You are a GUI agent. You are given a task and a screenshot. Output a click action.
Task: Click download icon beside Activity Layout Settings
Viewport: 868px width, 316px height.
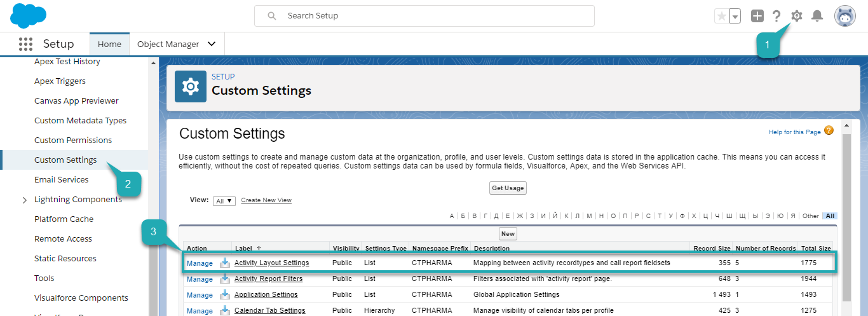224,263
